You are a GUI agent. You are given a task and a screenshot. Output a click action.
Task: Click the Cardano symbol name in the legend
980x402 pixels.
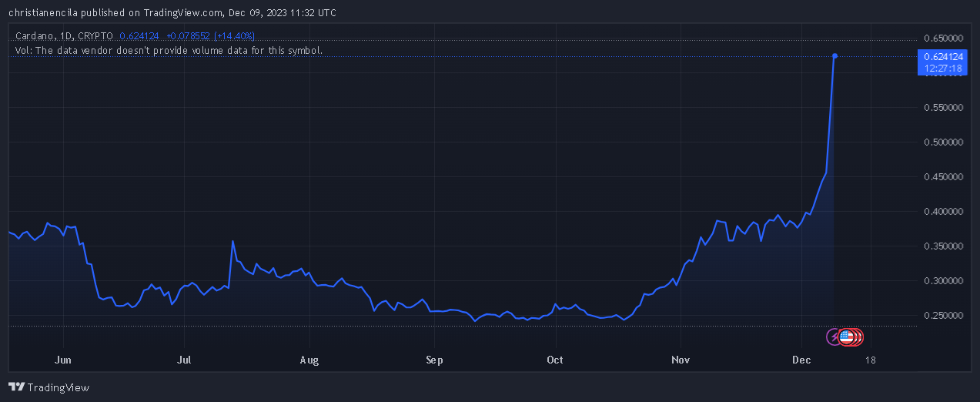(x=34, y=36)
